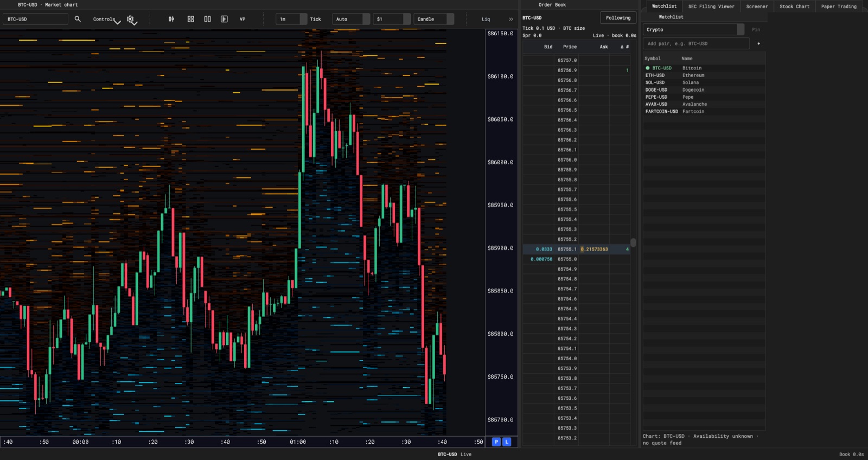Click the Pin button in Watchlist

point(756,29)
